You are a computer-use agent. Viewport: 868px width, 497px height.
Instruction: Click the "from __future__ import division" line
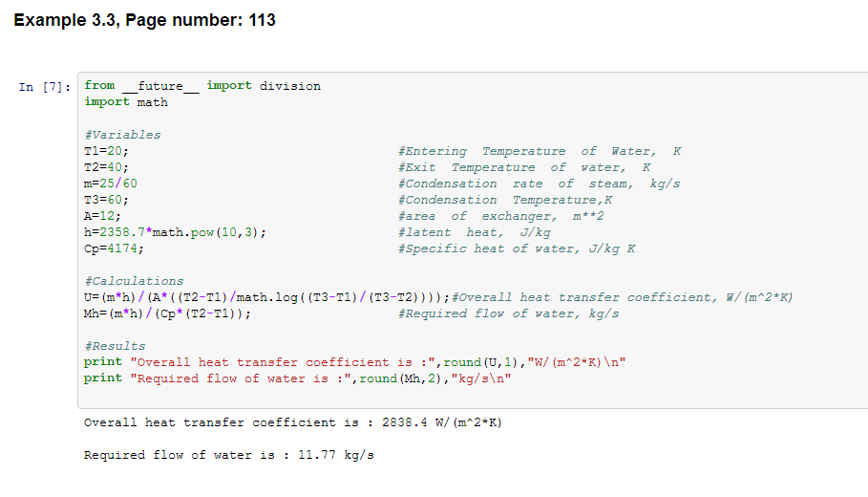[202, 86]
